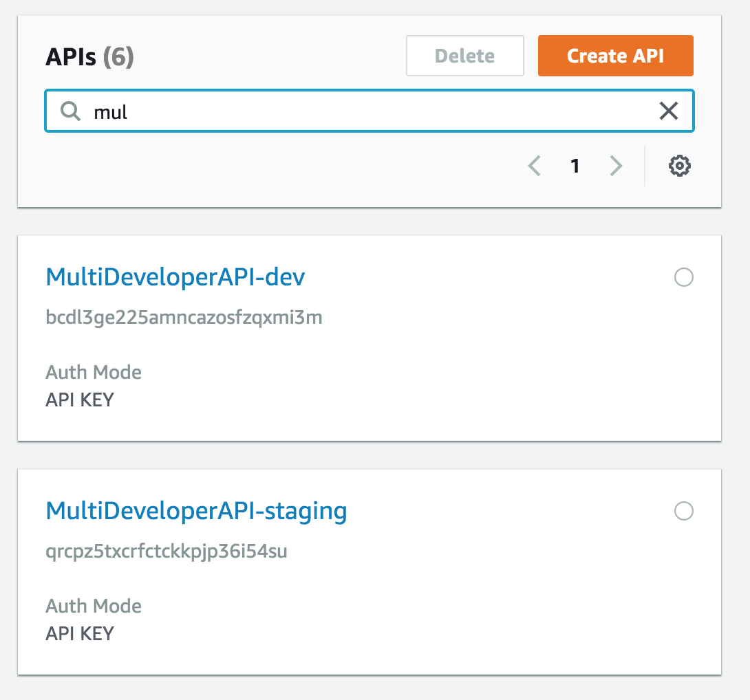This screenshot has width=750, height=700.
Task: Select the MultiDeveloperAPI-dev radio button
Action: coord(684,277)
